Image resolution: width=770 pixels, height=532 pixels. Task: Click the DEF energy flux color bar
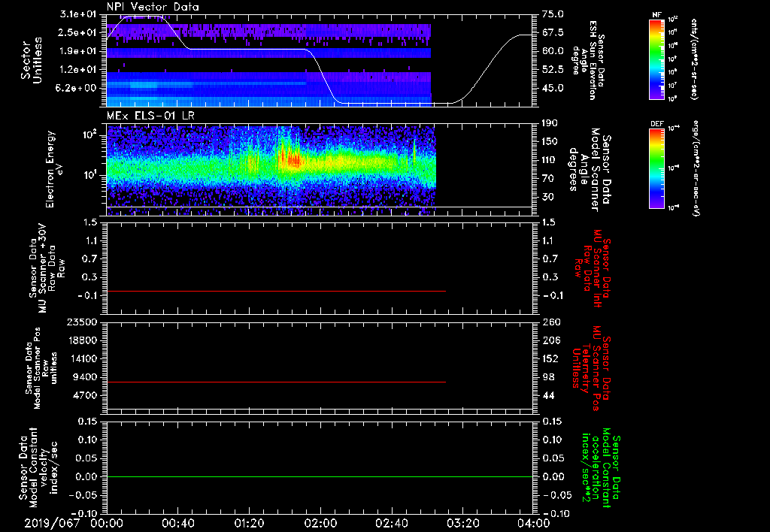click(656, 168)
